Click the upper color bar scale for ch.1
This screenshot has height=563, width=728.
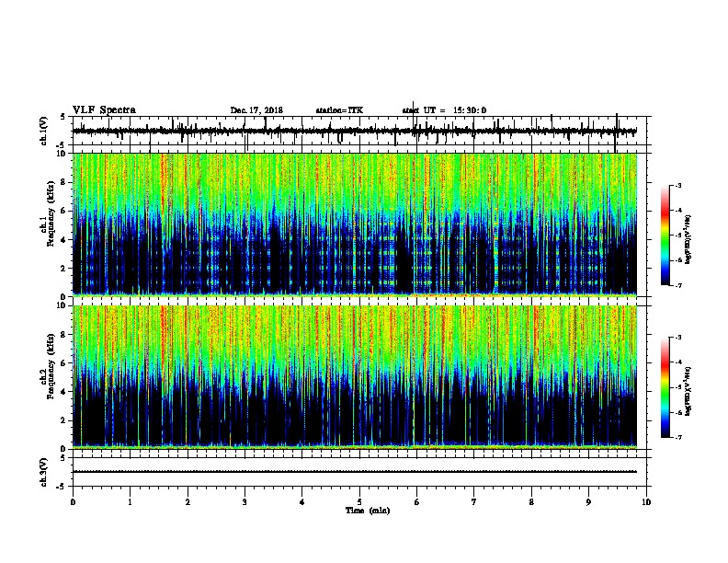click(x=665, y=236)
